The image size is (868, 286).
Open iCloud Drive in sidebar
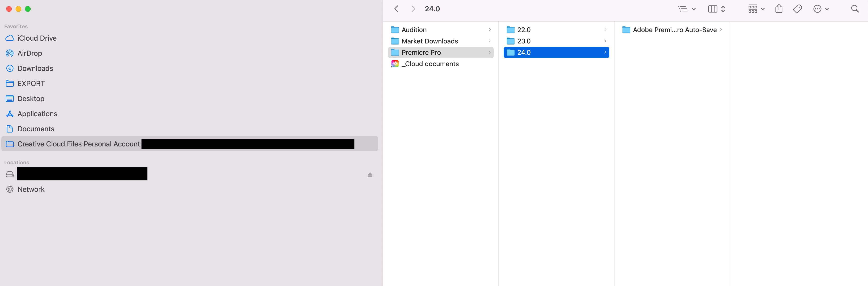pos(37,38)
